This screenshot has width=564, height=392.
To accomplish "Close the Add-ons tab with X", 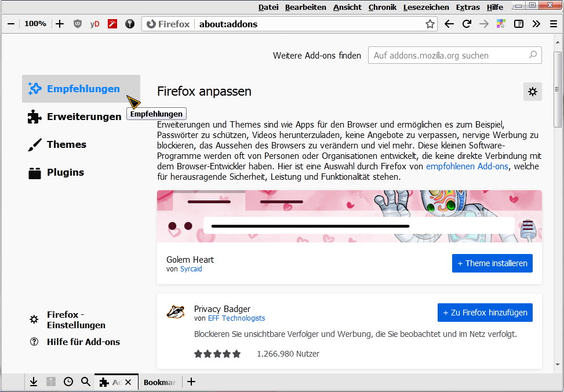I will pyautogui.click(x=128, y=382).
